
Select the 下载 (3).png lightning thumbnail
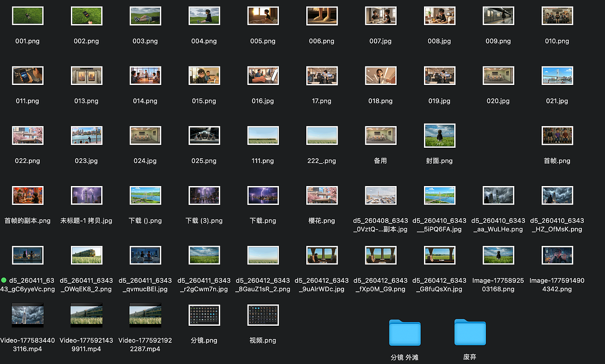click(x=204, y=195)
